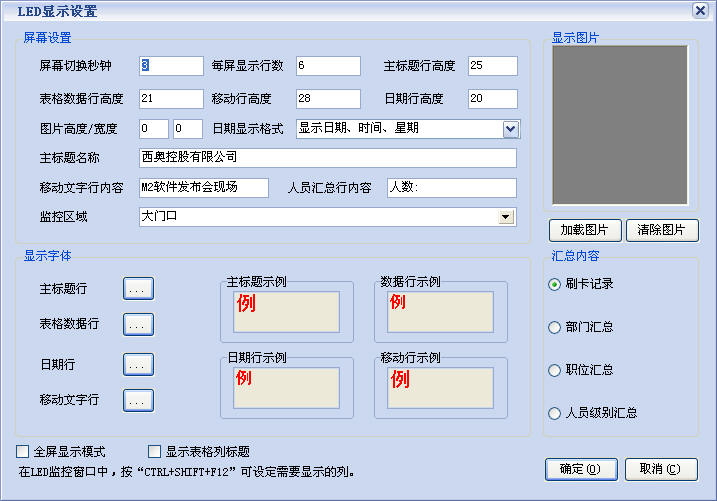Confirm settings with the OK button
Viewport: 717px width, 501px height.
point(580,469)
